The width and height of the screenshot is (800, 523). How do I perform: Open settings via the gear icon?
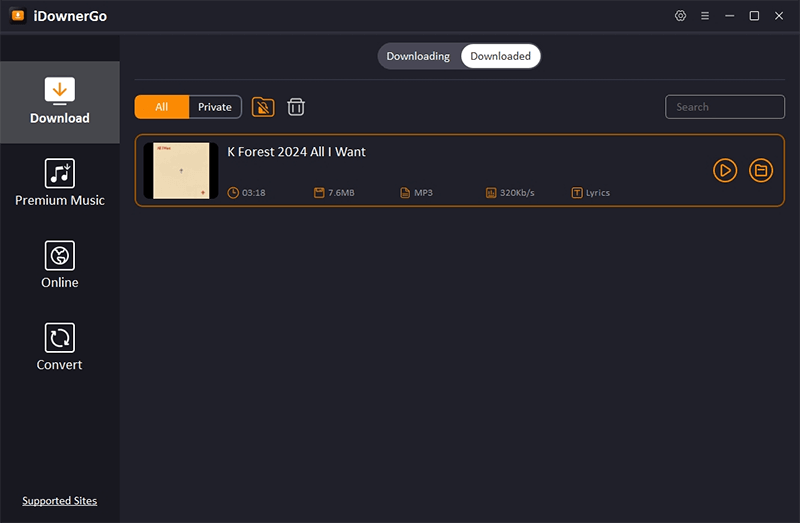click(680, 16)
